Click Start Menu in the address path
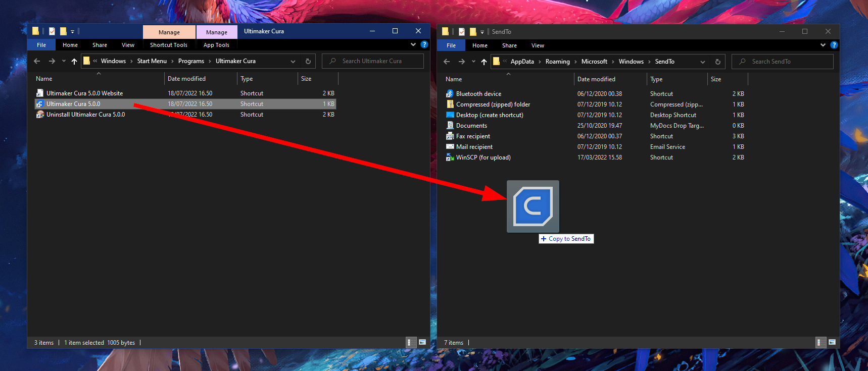Image resolution: width=868 pixels, height=371 pixels. [152, 61]
